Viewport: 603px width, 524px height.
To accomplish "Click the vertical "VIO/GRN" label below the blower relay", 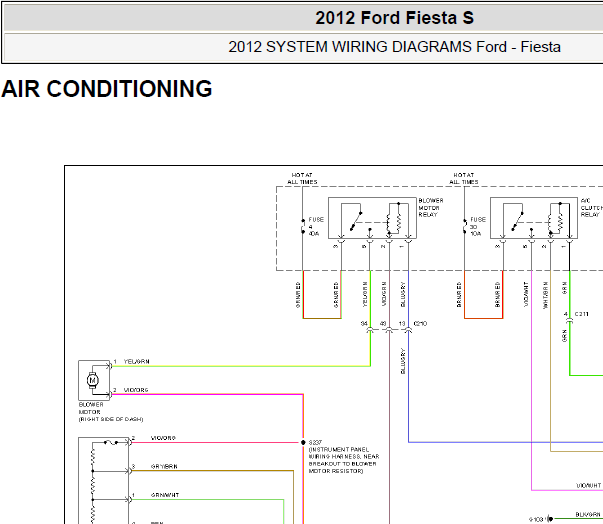I will pos(384,294).
